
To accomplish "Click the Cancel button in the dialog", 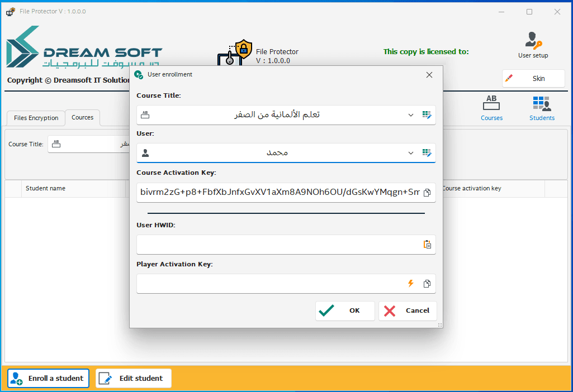I will point(408,310).
